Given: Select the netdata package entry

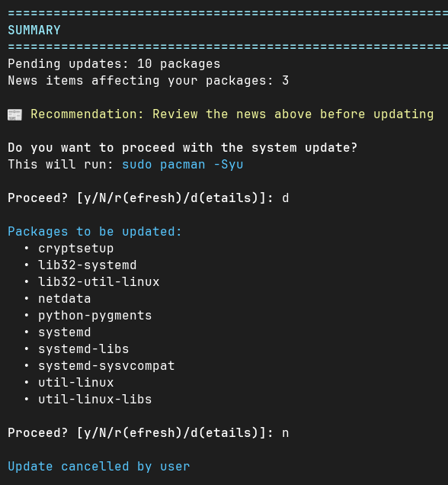Looking at the screenshot, I should click(x=65, y=299).
